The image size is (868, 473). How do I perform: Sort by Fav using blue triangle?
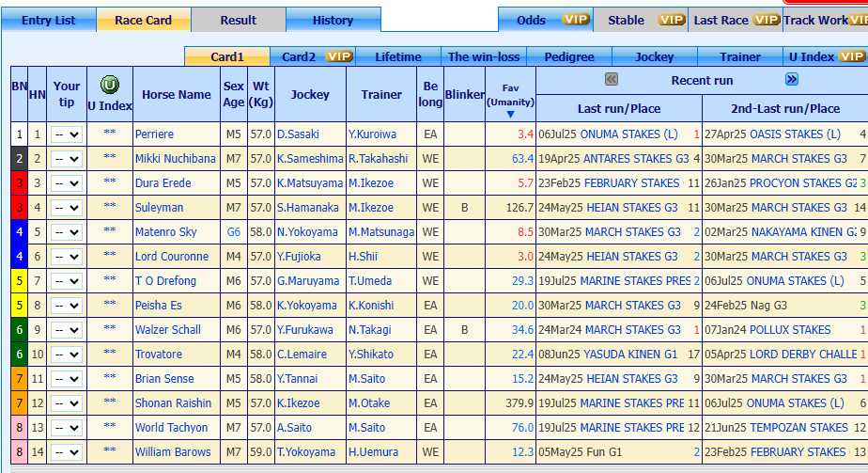[x=510, y=115]
